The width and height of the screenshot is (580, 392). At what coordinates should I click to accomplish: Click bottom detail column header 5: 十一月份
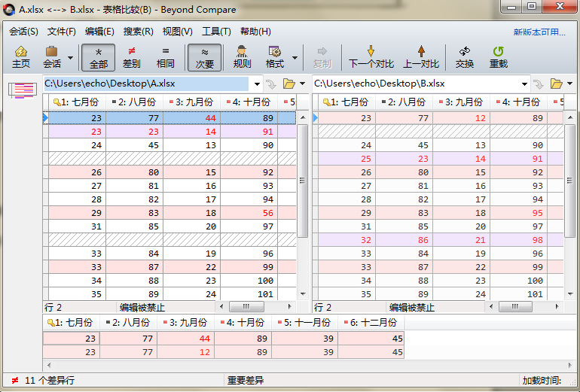(x=305, y=323)
